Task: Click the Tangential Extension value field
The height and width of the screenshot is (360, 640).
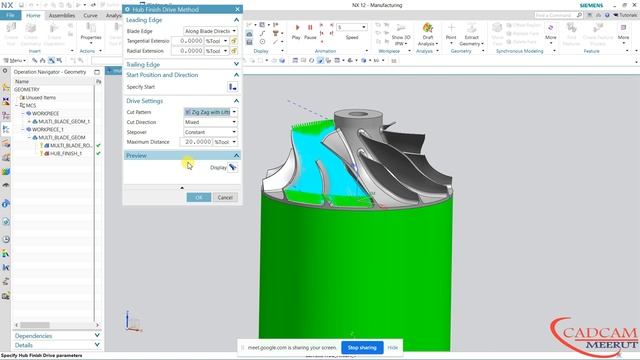Action: coord(187,41)
